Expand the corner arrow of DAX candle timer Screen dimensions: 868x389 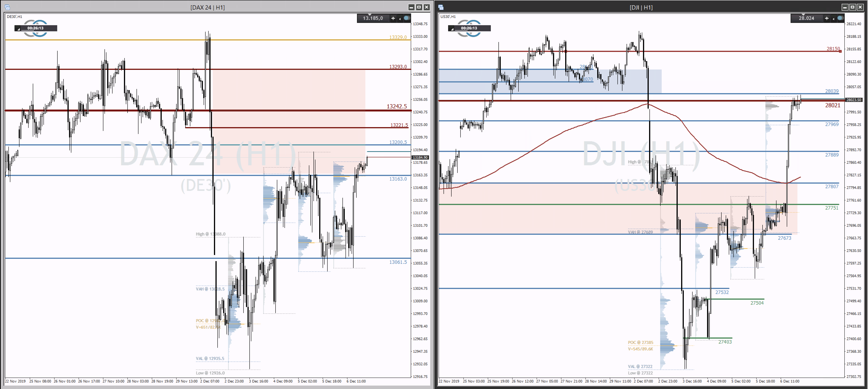(x=18, y=29)
